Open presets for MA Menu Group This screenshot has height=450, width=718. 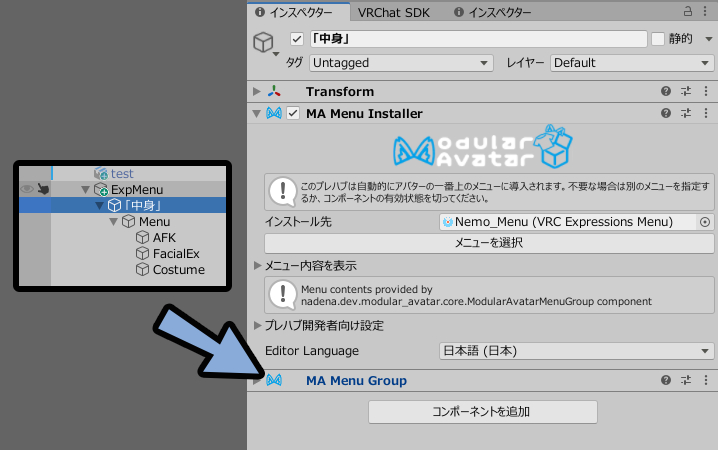coord(686,380)
